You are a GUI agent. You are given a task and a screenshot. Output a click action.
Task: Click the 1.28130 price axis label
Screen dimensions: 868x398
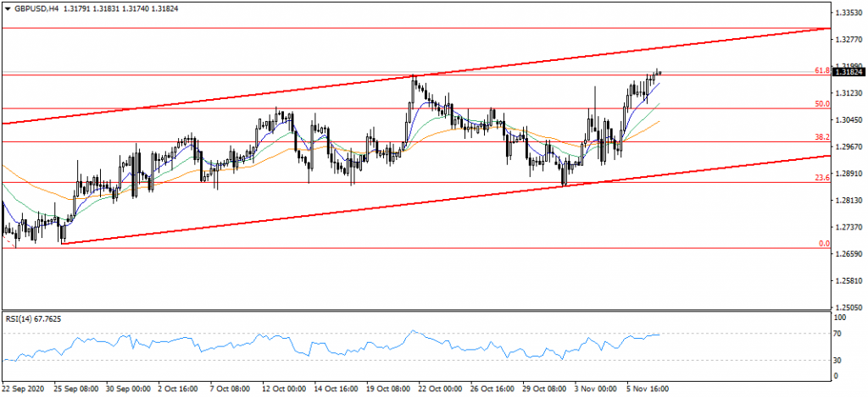pyautogui.click(x=849, y=201)
